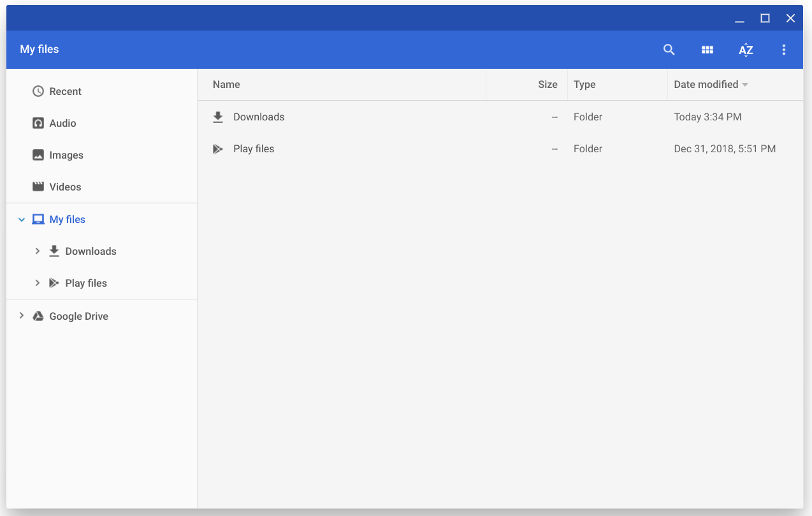Sort by Size column header
812x516 pixels.
547,84
